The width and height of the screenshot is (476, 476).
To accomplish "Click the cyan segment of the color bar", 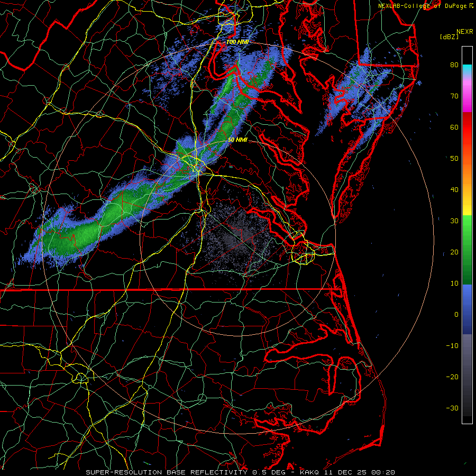I will (x=467, y=69).
